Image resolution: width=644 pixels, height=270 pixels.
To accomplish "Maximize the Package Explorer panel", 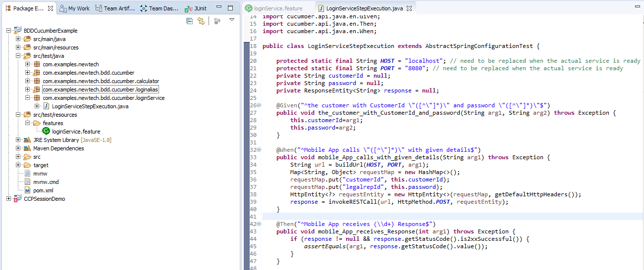I will click(230, 8).
